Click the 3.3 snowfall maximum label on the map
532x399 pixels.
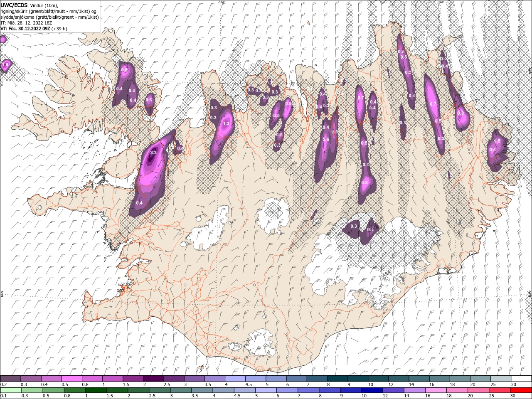pyautogui.click(x=153, y=153)
